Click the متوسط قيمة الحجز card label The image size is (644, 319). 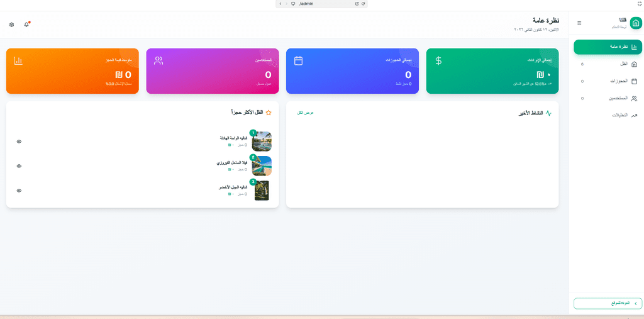118,60
